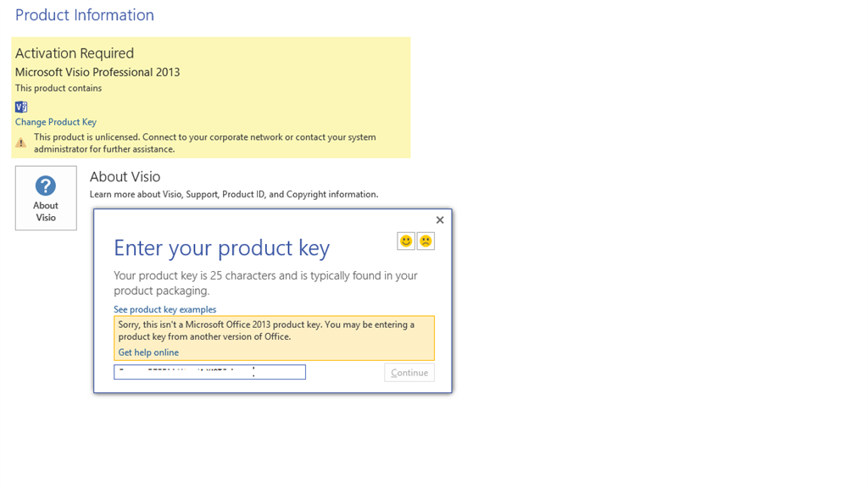Viewport: 868px width, 488px height.
Task: Click Microsoft Visio Professional 2013 text
Action: tap(97, 73)
